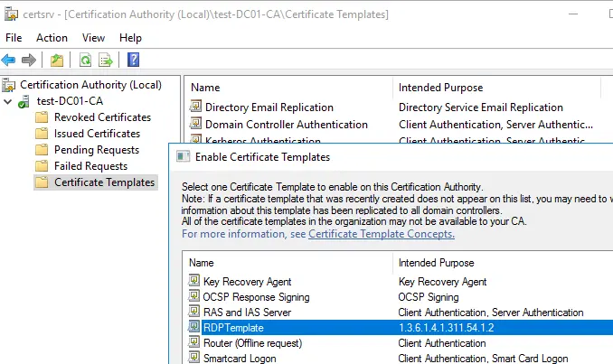Choose Router (Offline request) template name
Viewport: 613px width, 364px height.
tap(253, 343)
